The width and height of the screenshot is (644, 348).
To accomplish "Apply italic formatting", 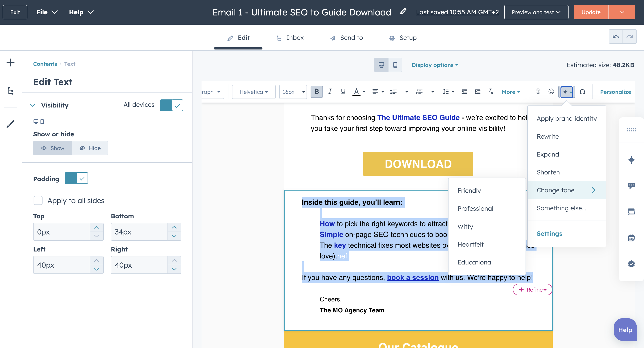I will pyautogui.click(x=330, y=92).
